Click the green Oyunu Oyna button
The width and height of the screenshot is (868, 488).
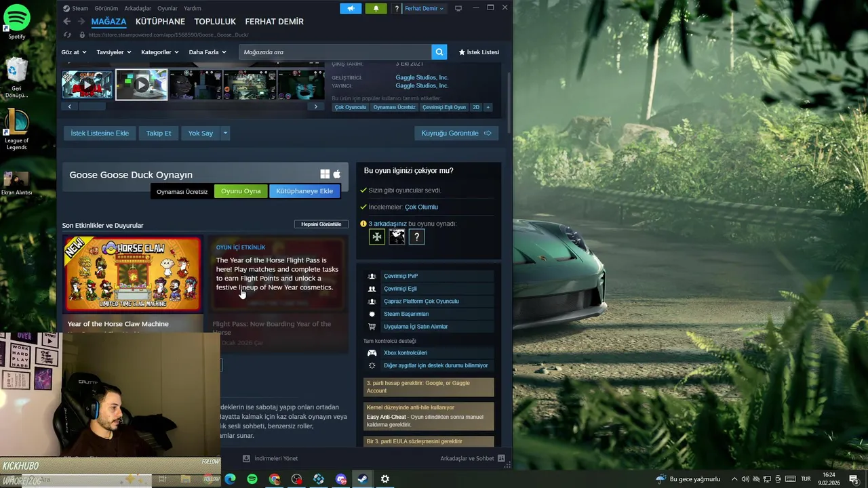pos(241,191)
